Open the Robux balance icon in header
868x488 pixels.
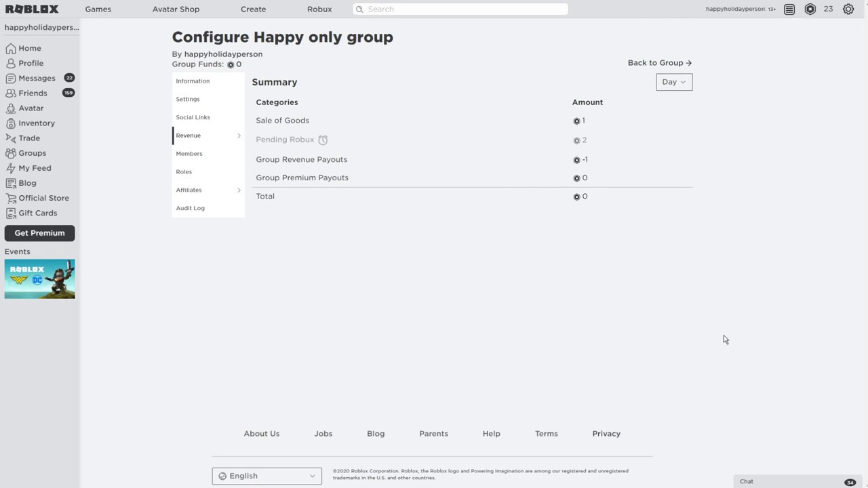[x=810, y=9]
